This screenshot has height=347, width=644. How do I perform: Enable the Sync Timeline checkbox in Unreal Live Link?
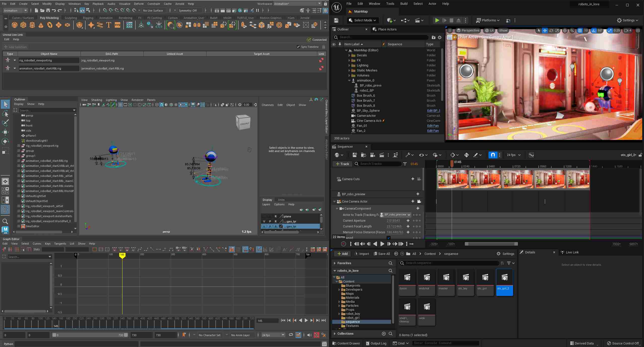298,47
